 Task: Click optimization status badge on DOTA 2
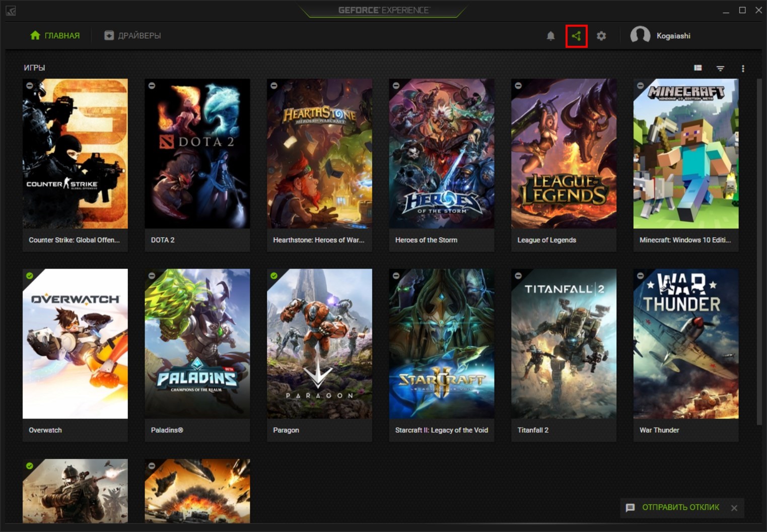pyautogui.click(x=152, y=86)
